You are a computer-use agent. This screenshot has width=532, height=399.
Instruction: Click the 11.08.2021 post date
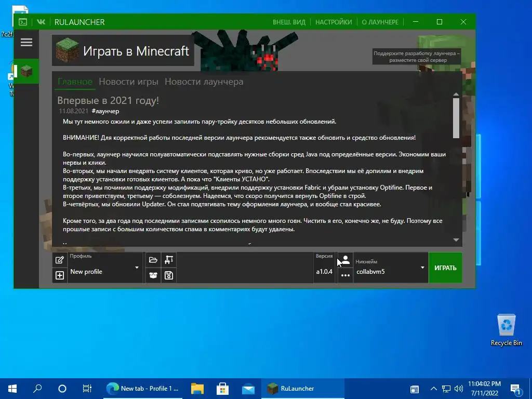coord(73,111)
